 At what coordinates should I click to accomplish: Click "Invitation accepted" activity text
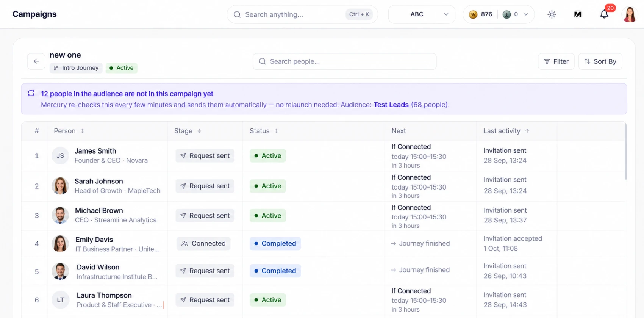pos(513,238)
